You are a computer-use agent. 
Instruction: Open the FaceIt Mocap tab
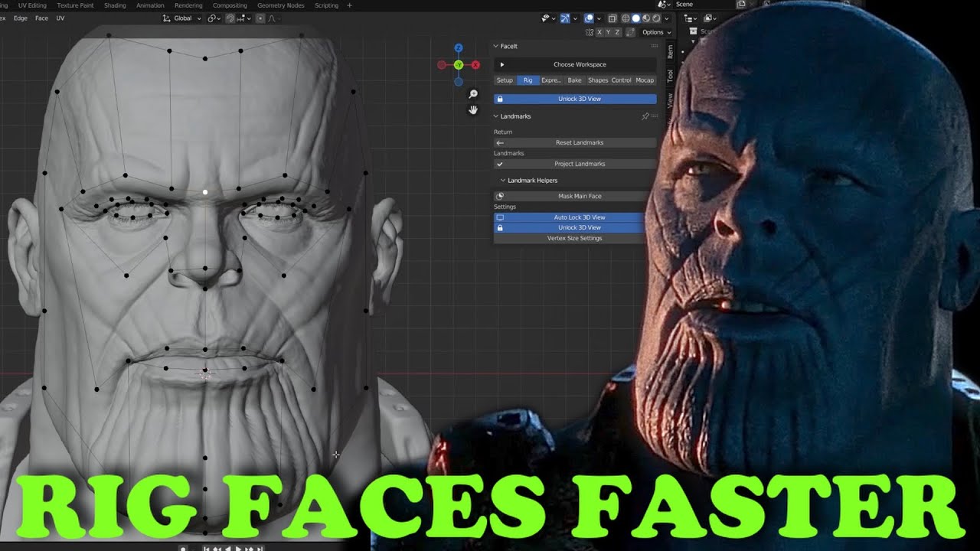pyautogui.click(x=645, y=80)
